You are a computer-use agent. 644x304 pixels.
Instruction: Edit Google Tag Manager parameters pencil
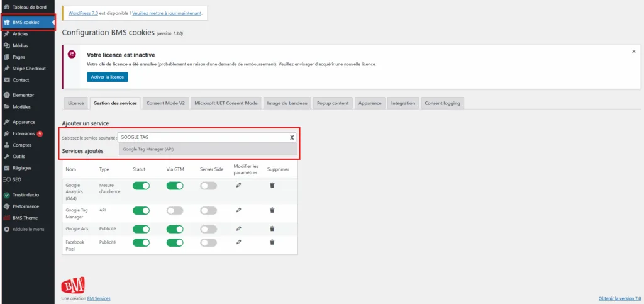(238, 210)
